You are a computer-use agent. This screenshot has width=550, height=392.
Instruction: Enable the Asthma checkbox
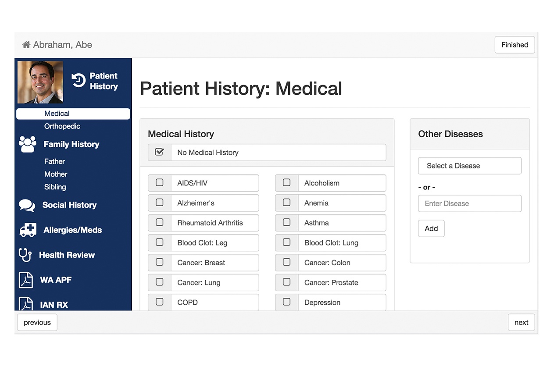[x=286, y=222]
